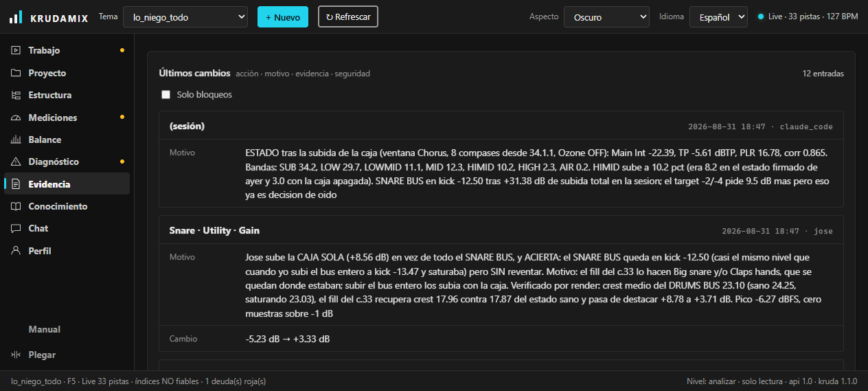Click the Proyecto folder icon

pos(16,73)
